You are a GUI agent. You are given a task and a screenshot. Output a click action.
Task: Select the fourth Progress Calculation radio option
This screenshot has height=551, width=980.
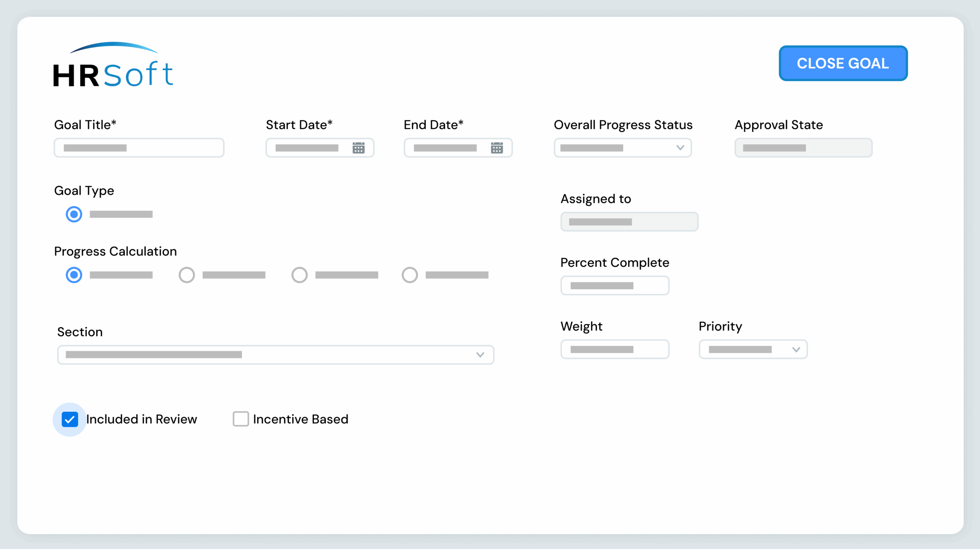pyautogui.click(x=410, y=275)
